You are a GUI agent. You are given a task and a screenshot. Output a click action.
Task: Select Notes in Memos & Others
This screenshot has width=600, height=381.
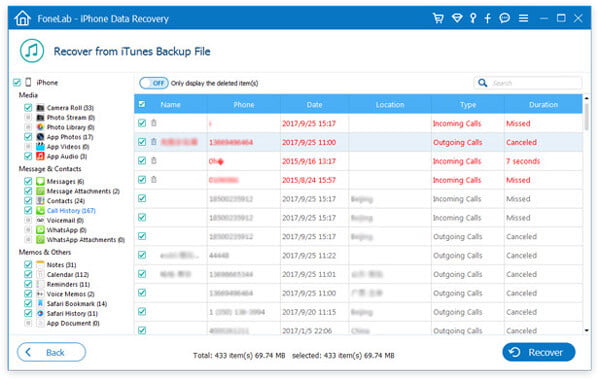pyautogui.click(x=61, y=265)
